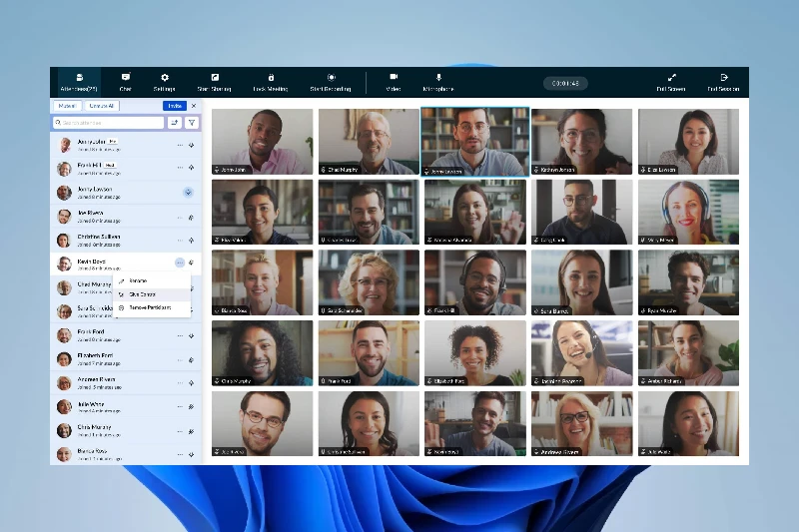The height and width of the screenshot is (532, 799).
Task: Open more options for Frank Hill
Action: pyautogui.click(x=180, y=168)
